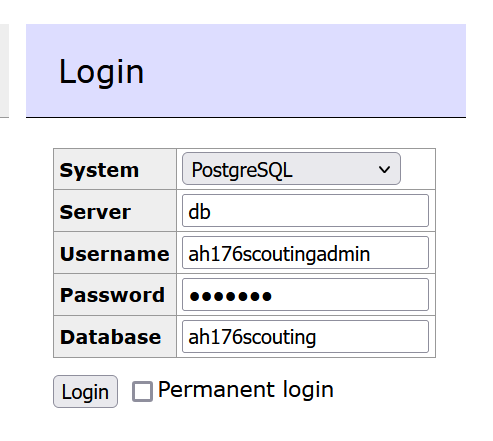Click the Password row label
The height and width of the screenshot is (441, 493).
tap(112, 295)
